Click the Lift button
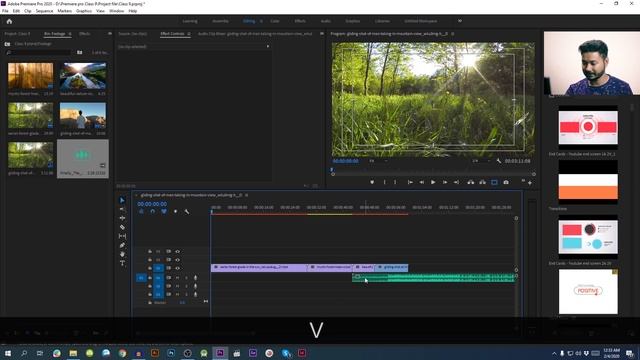Screen dimensions: 640x360 tap(471, 182)
